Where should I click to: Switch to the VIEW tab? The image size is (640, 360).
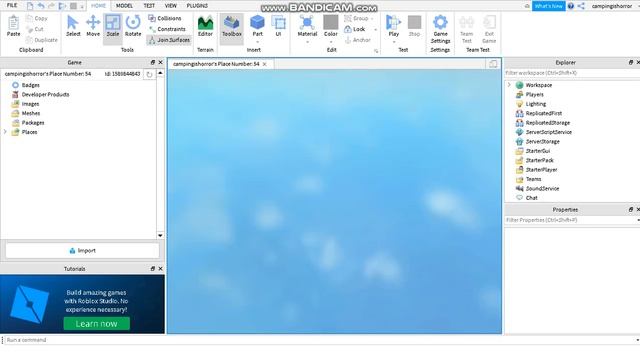(171, 6)
